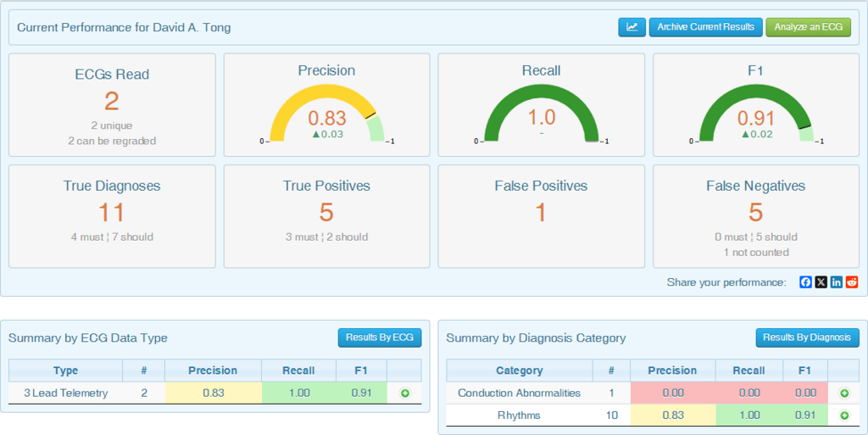
Task: Share performance on Reddit
Action: click(852, 282)
